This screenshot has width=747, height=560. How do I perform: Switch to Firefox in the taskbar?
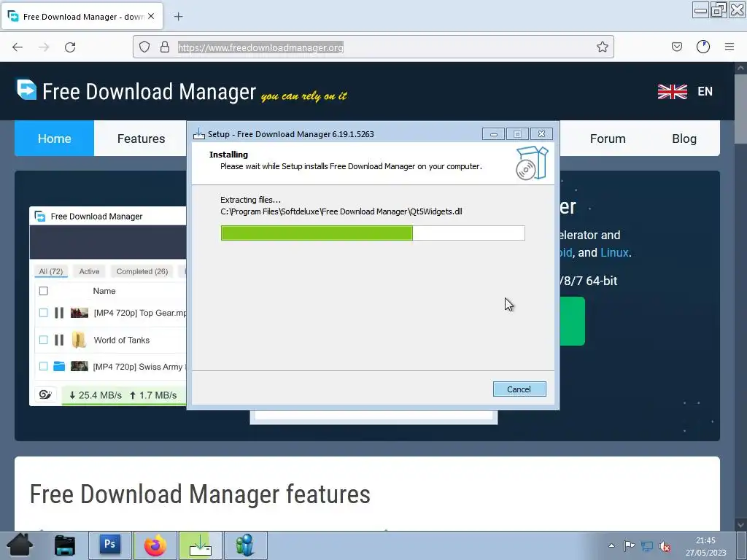pyautogui.click(x=155, y=545)
